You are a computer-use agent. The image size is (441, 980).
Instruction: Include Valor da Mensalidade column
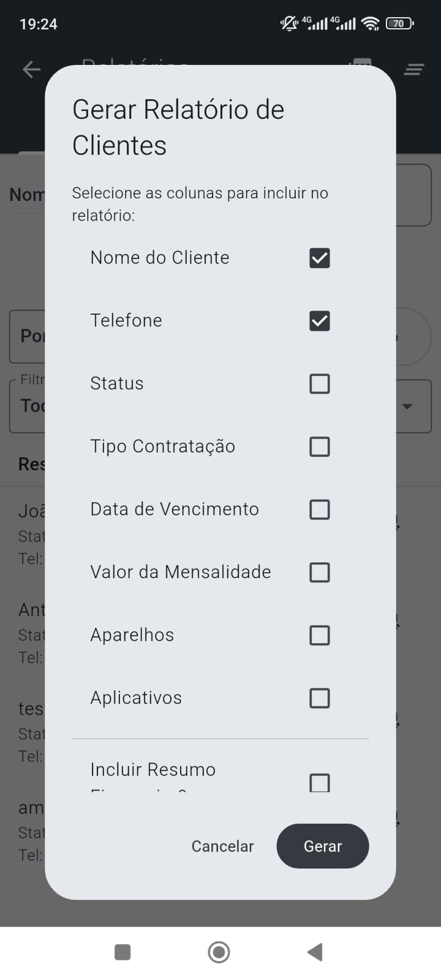pos(320,573)
